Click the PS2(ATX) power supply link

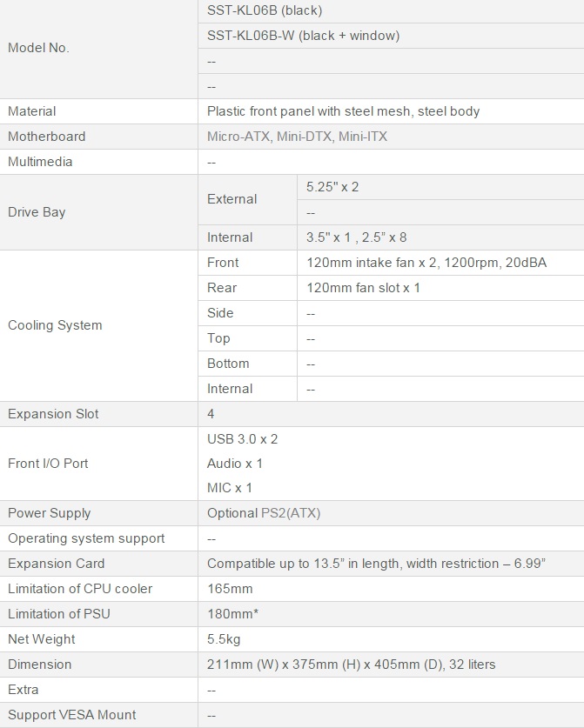pos(291,513)
